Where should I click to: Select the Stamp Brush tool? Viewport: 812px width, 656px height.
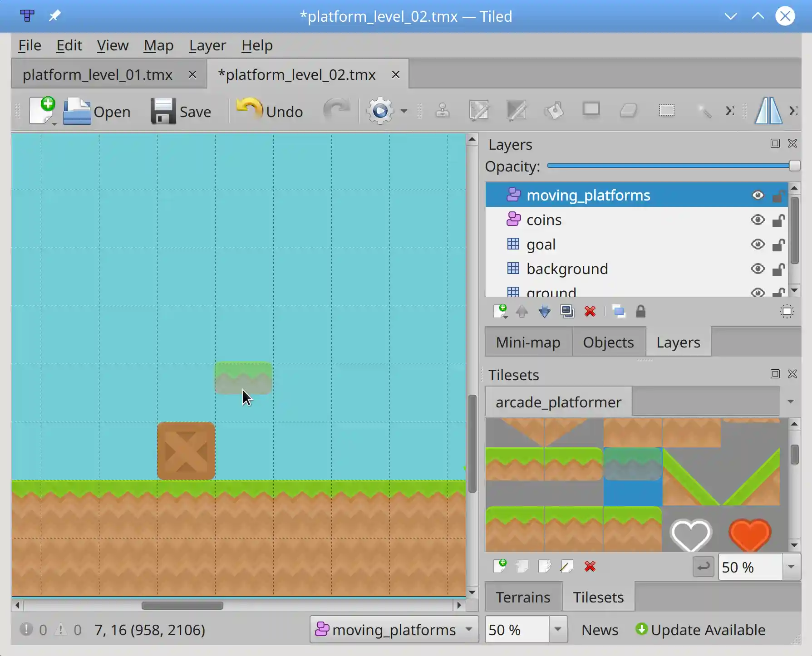coord(443,110)
